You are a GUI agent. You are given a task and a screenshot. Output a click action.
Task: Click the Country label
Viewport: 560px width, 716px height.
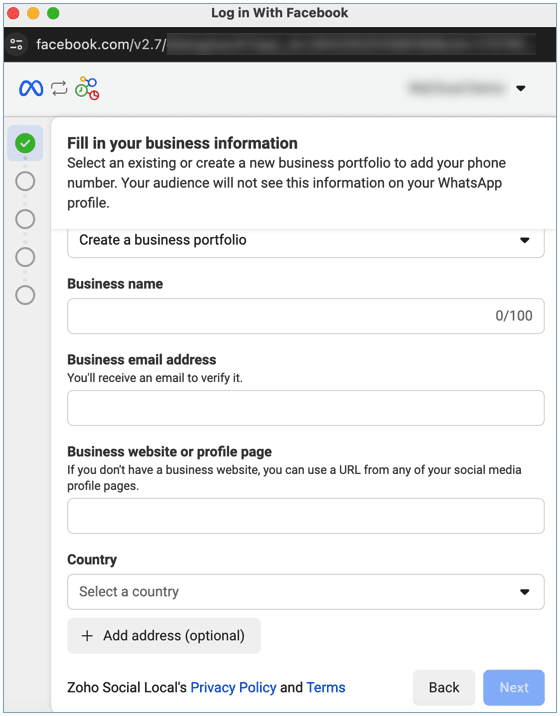pos(92,560)
